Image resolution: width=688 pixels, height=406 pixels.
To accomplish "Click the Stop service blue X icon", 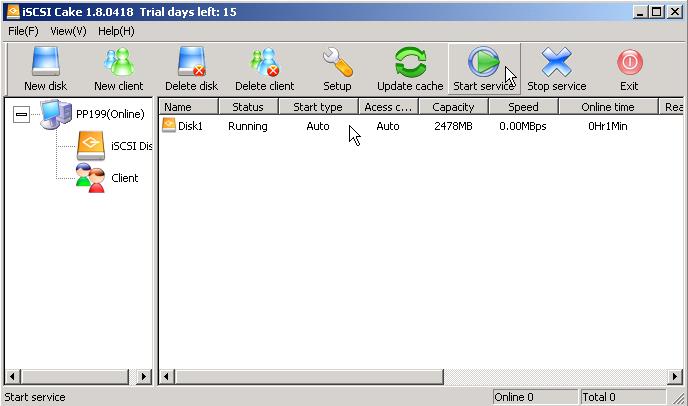I will click(556, 62).
